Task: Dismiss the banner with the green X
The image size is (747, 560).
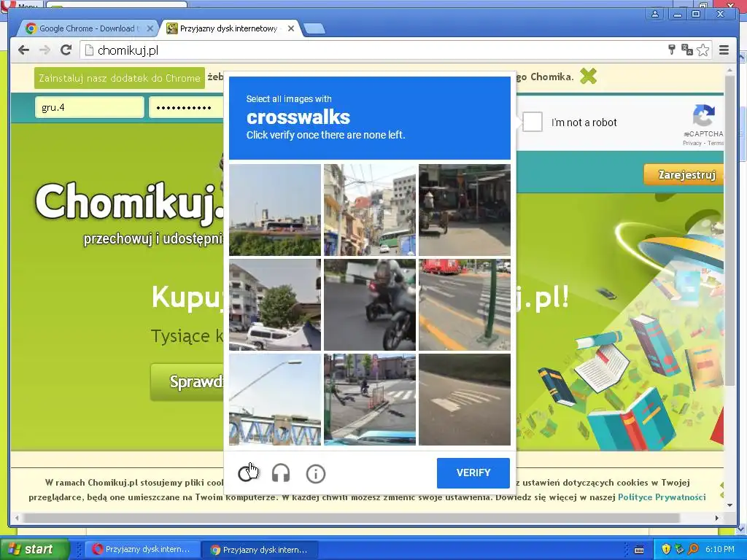Action: 589,76
